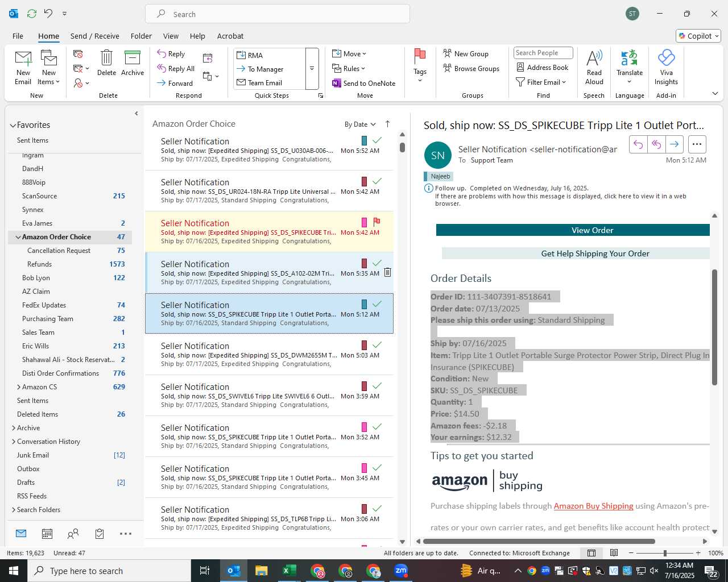Expand the Quick Steps gallery
The height and width of the screenshot is (582, 728).
coord(312,69)
